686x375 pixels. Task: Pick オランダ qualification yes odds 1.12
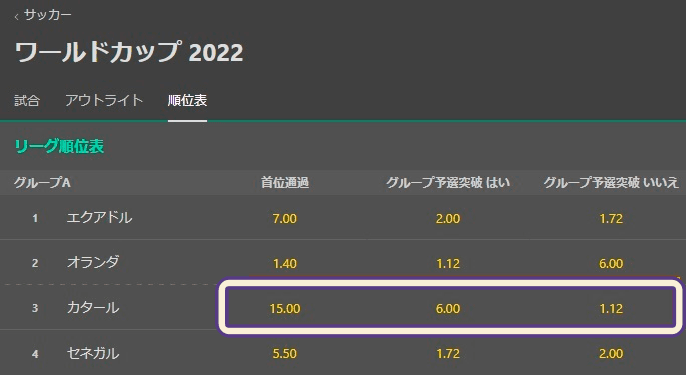(x=448, y=263)
